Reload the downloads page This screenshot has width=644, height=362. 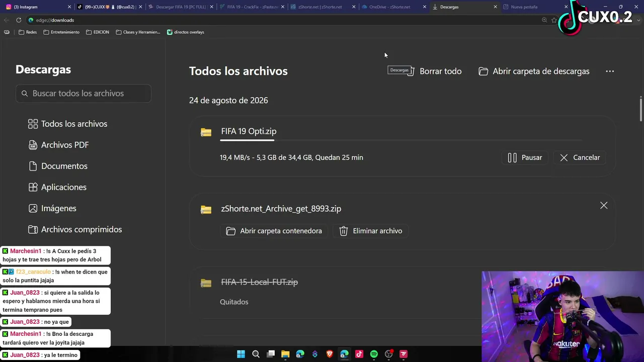pyautogui.click(x=19, y=20)
